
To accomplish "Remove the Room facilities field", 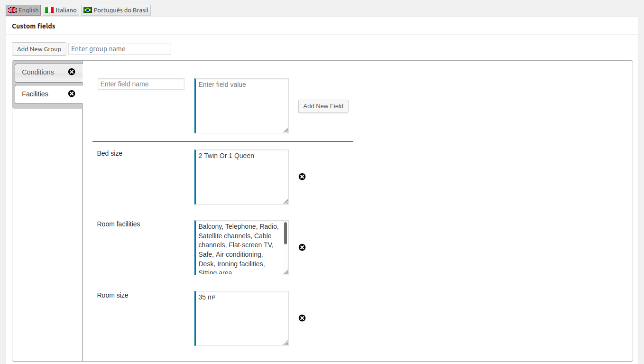I will pyautogui.click(x=302, y=248).
